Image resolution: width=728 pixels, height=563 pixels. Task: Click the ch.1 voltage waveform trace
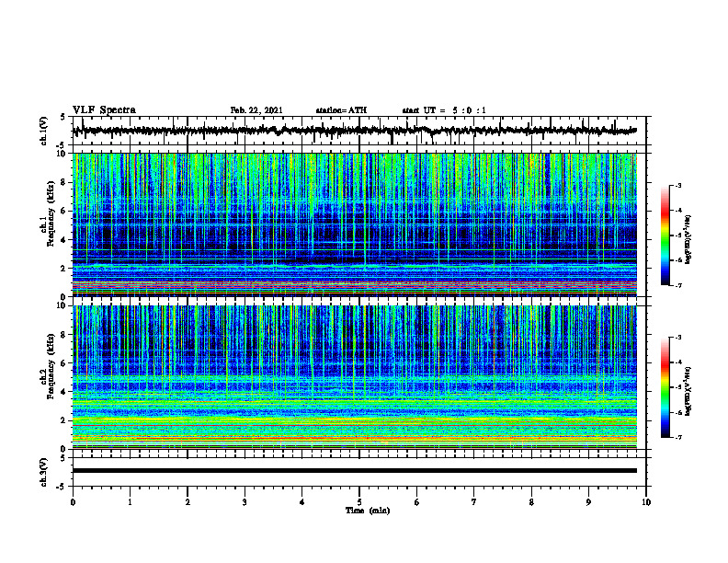pyautogui.click(x=355, y=131)
